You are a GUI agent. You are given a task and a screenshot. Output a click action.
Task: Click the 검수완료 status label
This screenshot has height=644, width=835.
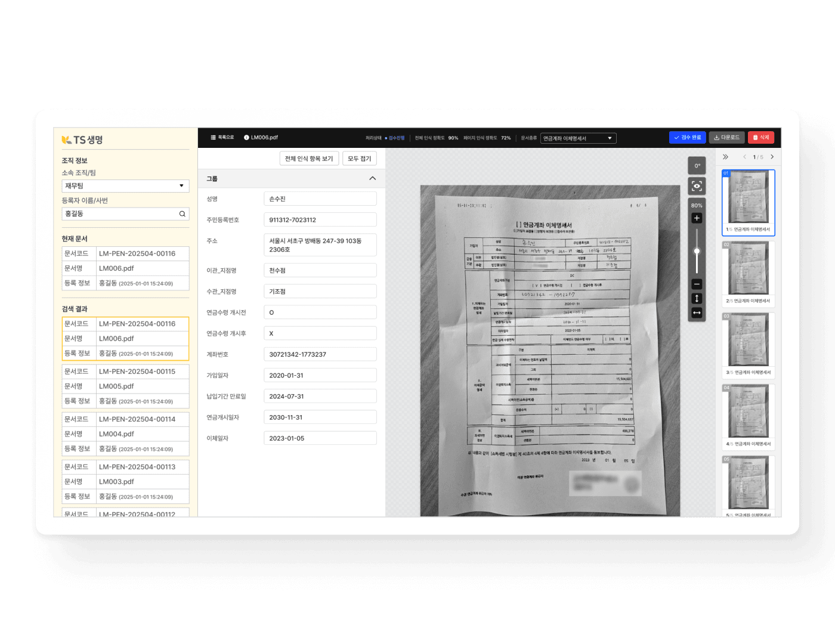(396, 138)
